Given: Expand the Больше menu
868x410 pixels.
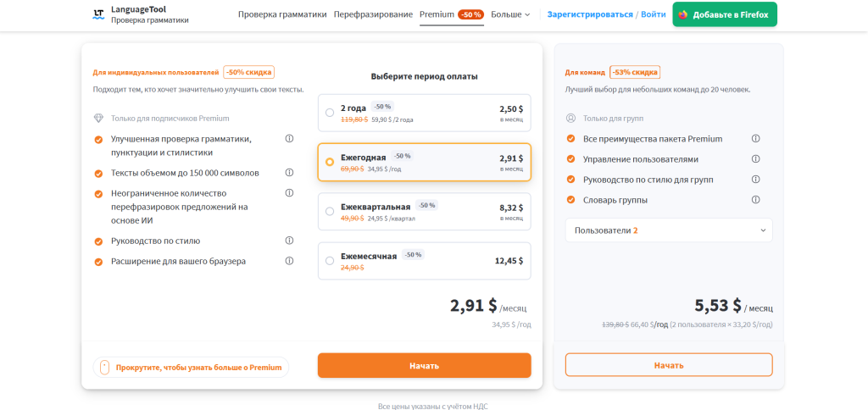Looking at the screenshot, I should tap(510, 14).
